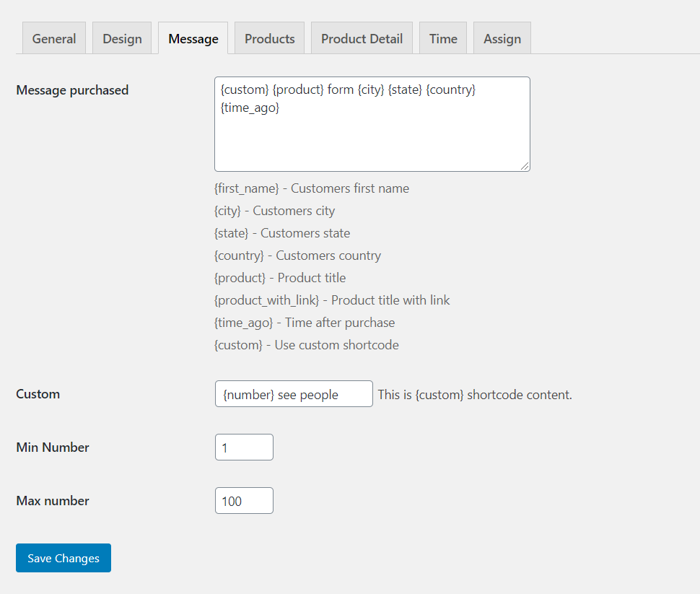
Task: Click the Custom field label
Action: click(38, 394)
